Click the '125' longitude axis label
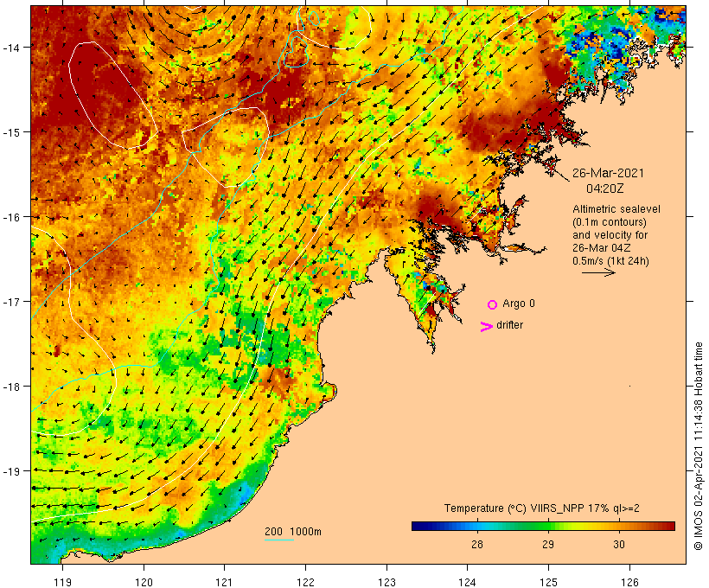 point(548,582)
